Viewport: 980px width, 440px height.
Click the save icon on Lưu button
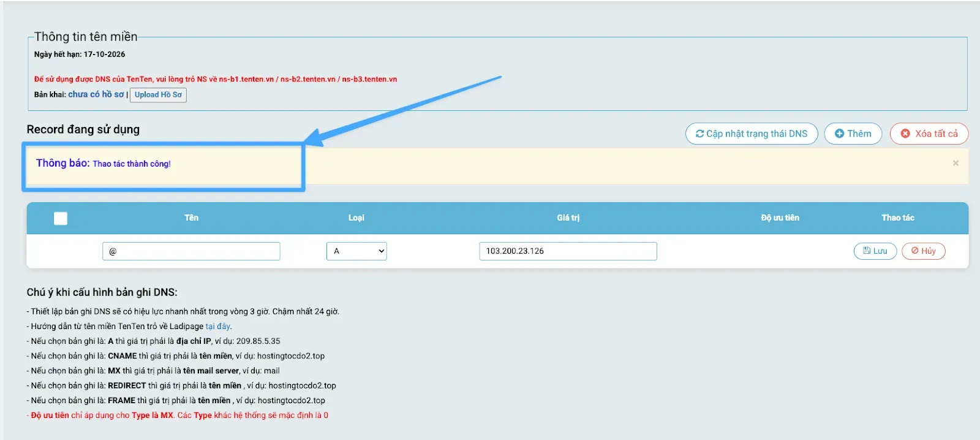(867, 251)
